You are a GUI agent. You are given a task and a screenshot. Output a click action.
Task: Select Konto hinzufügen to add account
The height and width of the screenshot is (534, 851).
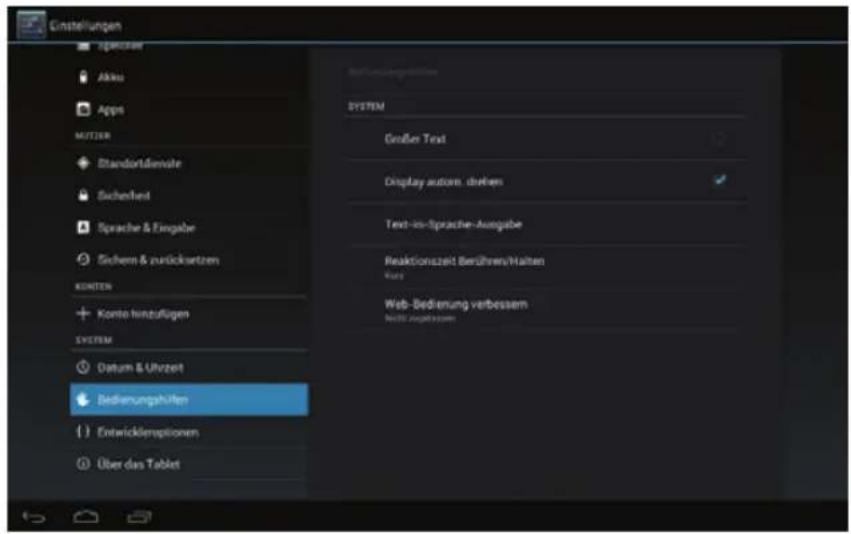pos(189,314)
